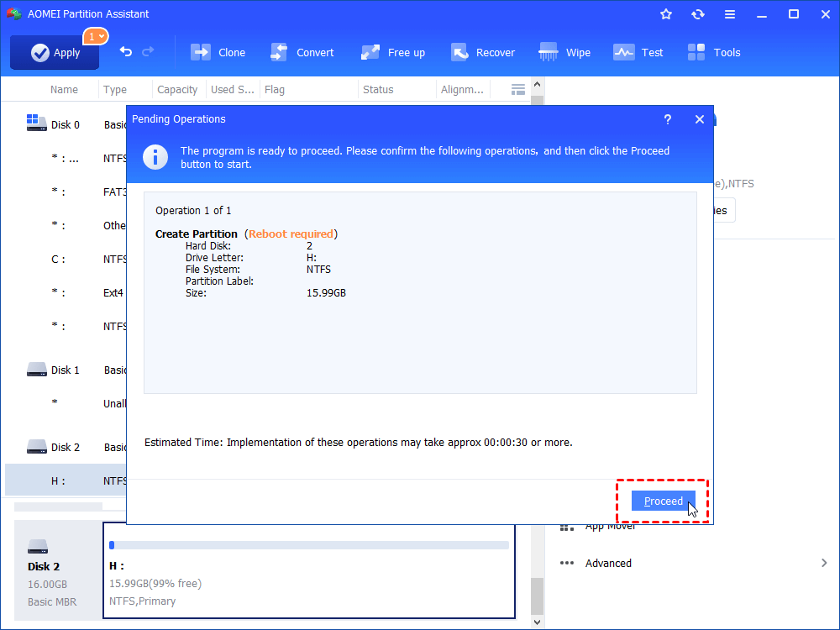Select the C: partition row
This screenshot has height=630, width=840.
[66, 259]
